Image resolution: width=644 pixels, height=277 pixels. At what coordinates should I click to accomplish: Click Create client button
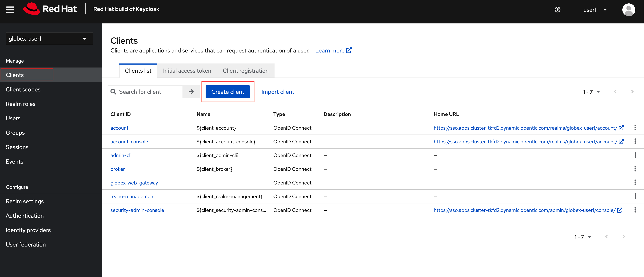point(228,91)
